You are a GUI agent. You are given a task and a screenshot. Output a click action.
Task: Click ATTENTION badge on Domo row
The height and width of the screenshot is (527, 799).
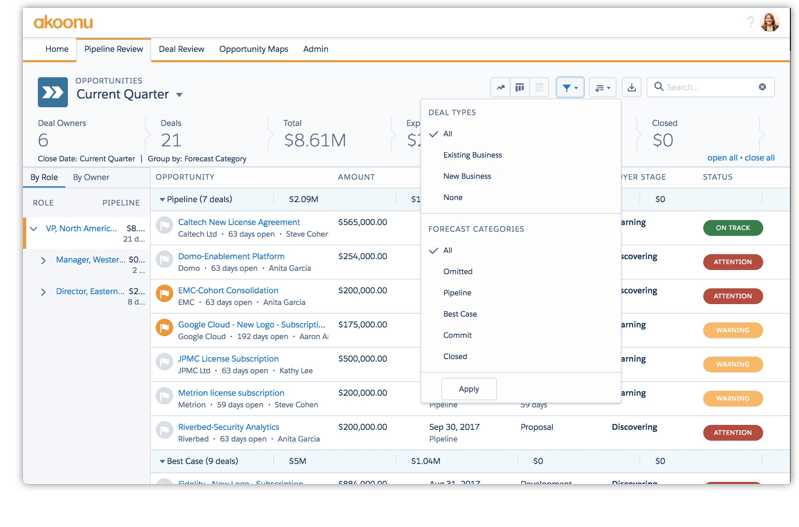click(x=733, y=262)
